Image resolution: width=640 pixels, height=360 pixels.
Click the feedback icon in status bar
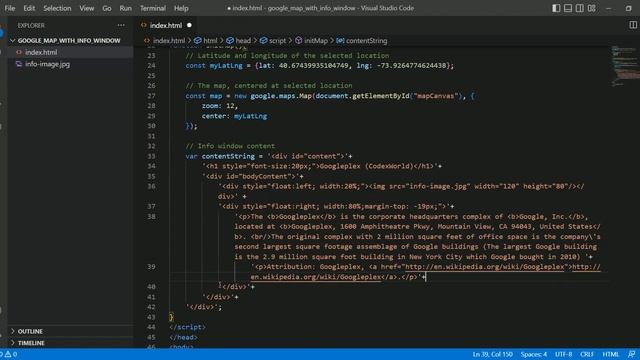coord(631,354)
